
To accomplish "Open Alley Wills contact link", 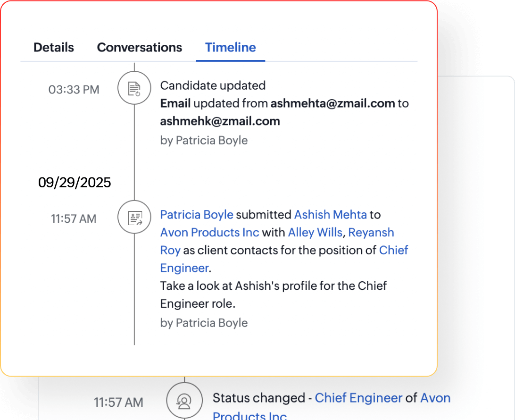I will 315,232.
